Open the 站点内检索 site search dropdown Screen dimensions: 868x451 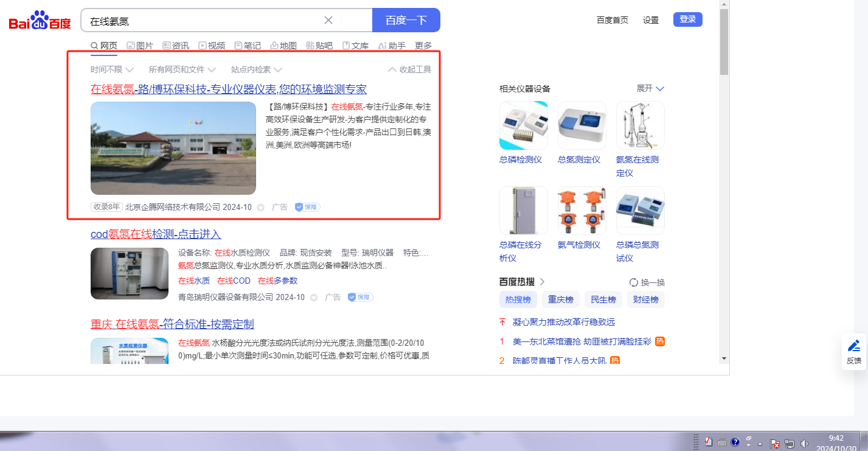pyautogui.click(x=256, y=69)
